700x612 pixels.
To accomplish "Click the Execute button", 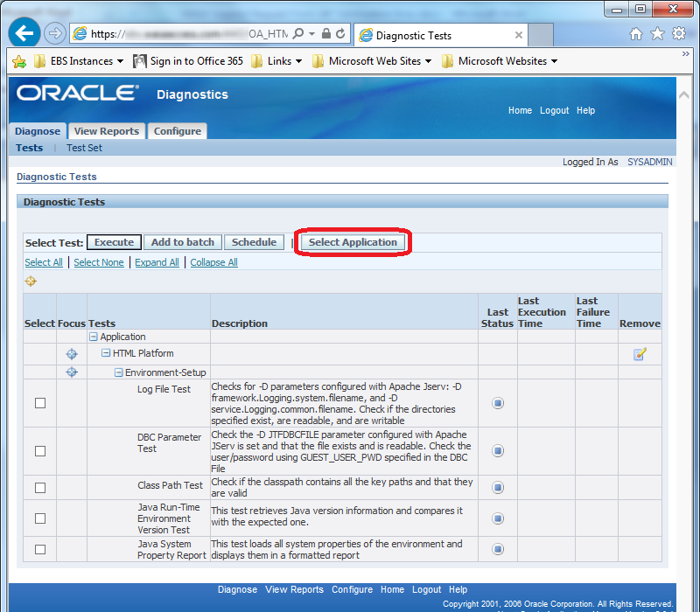I will (115, 242).
